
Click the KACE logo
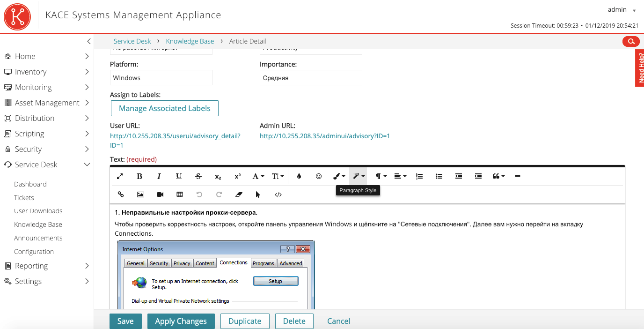click(17, 16)
